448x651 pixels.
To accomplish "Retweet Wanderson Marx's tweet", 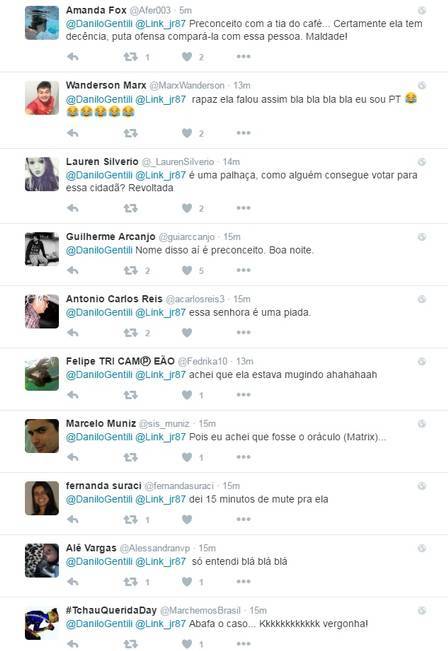I will click(130, 133).
